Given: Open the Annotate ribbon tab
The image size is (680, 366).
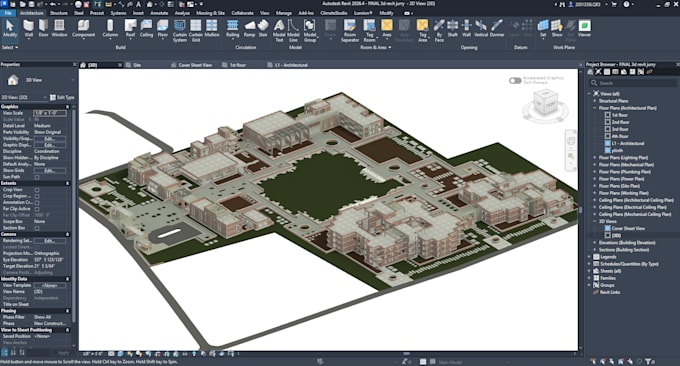Looking at the screenshot, I should click(159, 13).
